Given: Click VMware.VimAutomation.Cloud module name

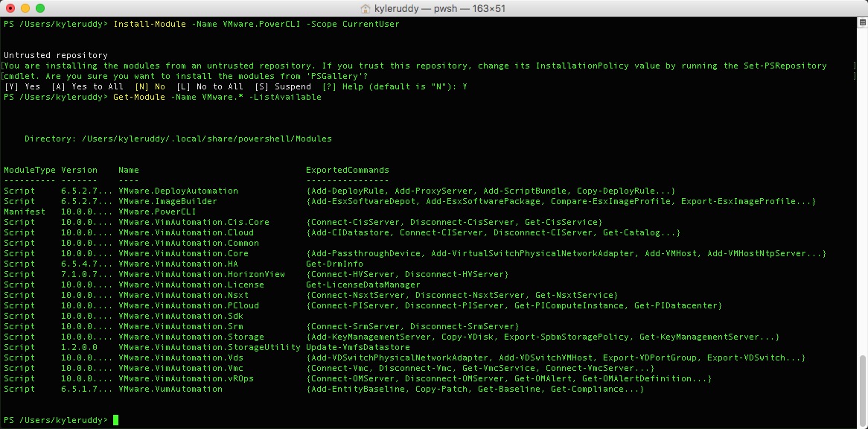Looking at the screenshot, I should pos(186,232).
